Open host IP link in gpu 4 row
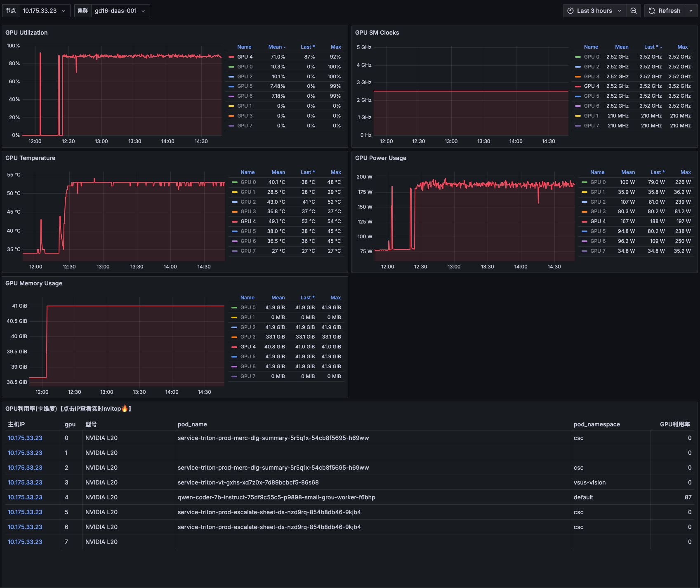700x588 pixels. [x=25, y=497]
